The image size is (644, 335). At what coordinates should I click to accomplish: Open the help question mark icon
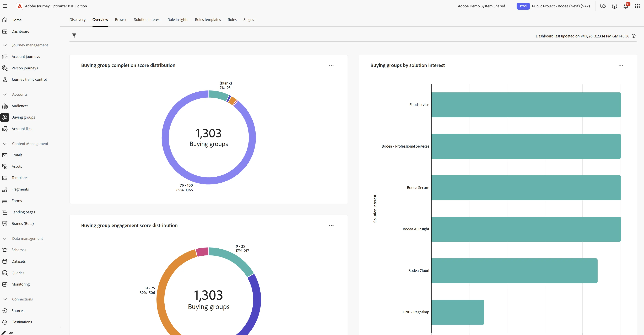click(x=614, y=6)
